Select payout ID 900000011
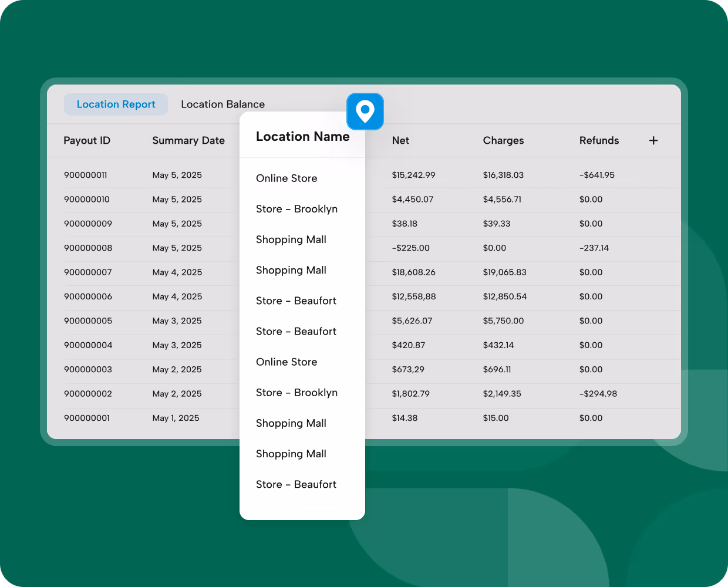 pos(86,175)
